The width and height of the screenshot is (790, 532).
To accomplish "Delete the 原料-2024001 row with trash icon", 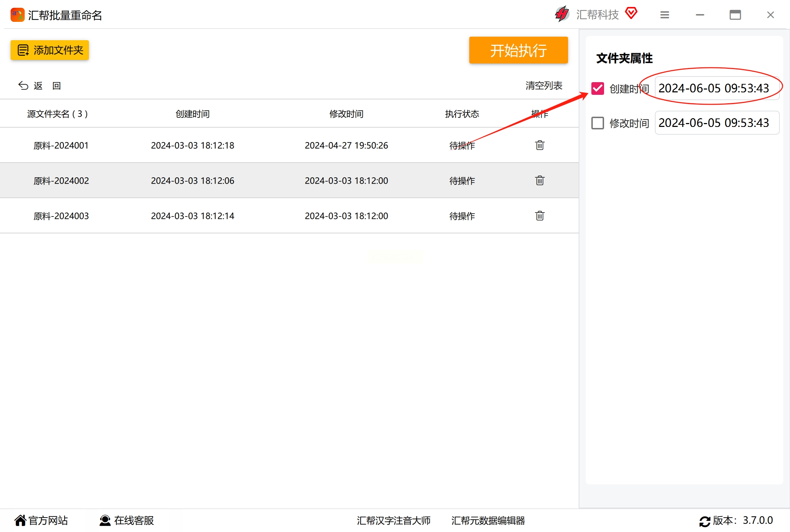I will (x=539, y=145).
